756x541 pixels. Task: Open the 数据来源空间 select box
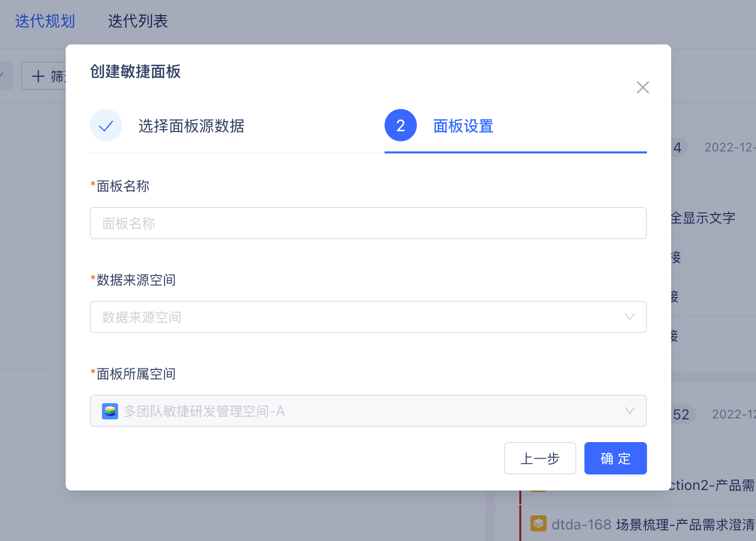pyautogui.click(x=368, y=317)
